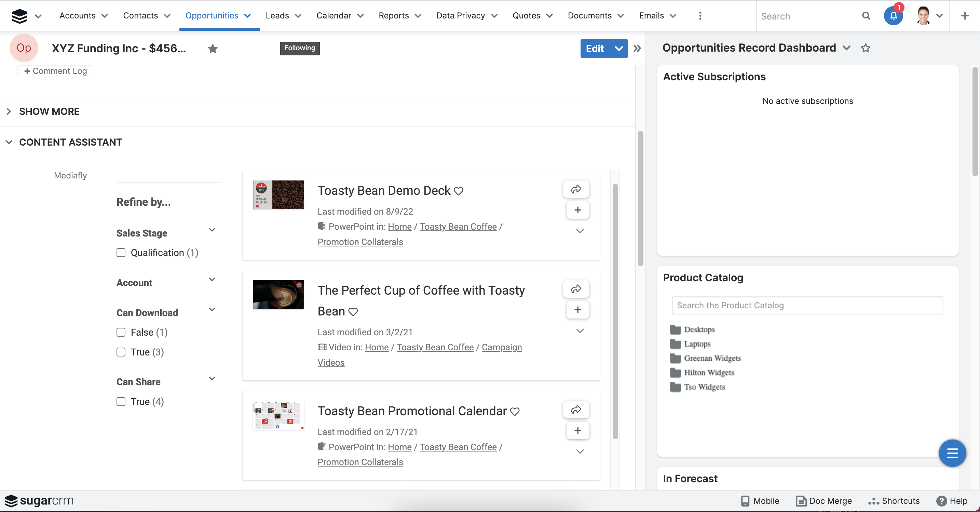This screenshot has height=512, width=980.
Task: Click the Following notification bell icon
Action: click(x=893, y=16)
